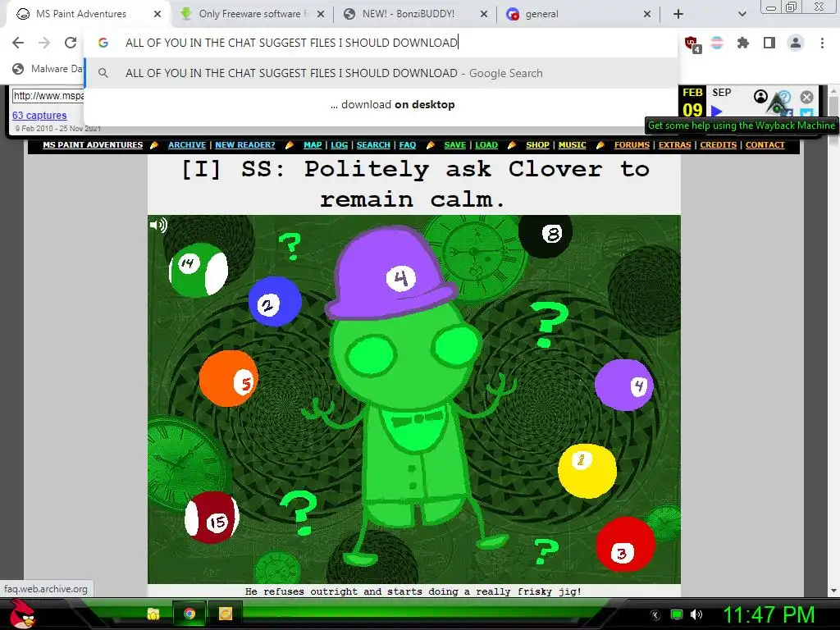Click the LOAD game link
The height and width of the screenshot is (630, 840).
point(486,144)
